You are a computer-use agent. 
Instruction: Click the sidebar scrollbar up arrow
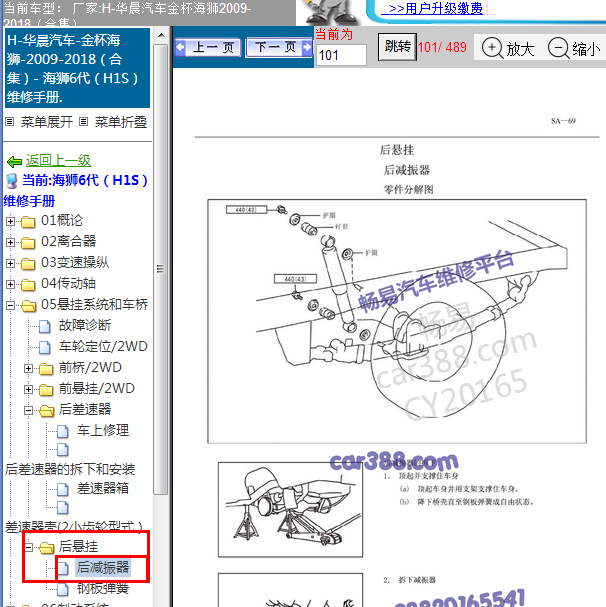click(161, 35)
